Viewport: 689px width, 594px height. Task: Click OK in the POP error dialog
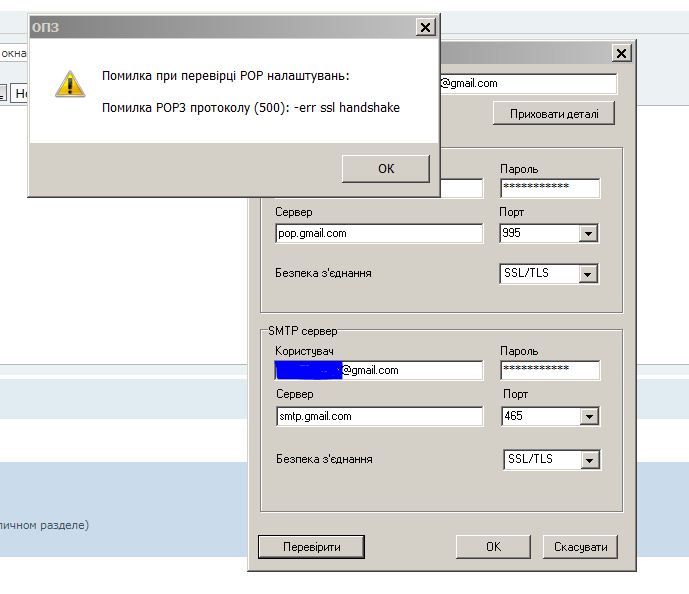(x=385, y=169)
